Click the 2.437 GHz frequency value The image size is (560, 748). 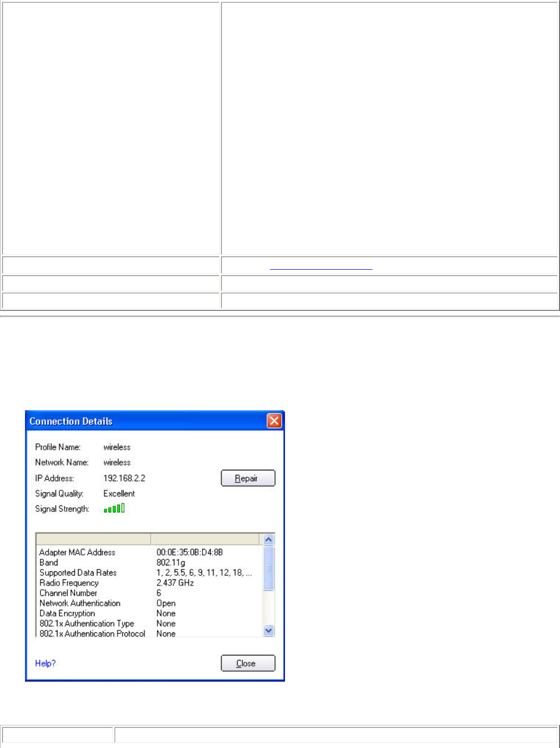pyautogui.click(x=175, y=583)
